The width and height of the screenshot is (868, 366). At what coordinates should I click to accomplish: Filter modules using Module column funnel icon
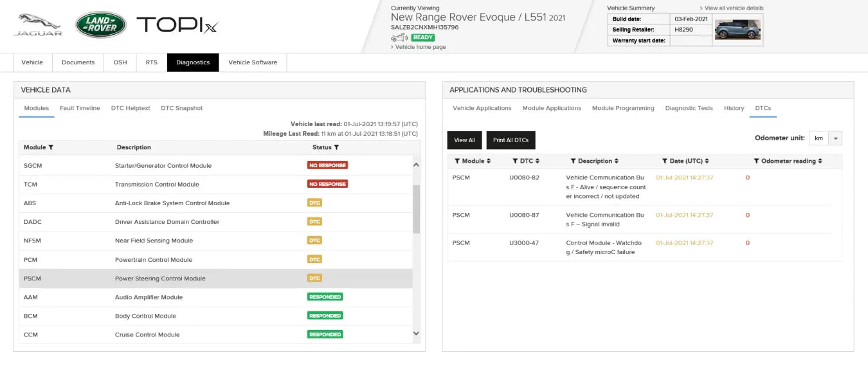point(51,147)
